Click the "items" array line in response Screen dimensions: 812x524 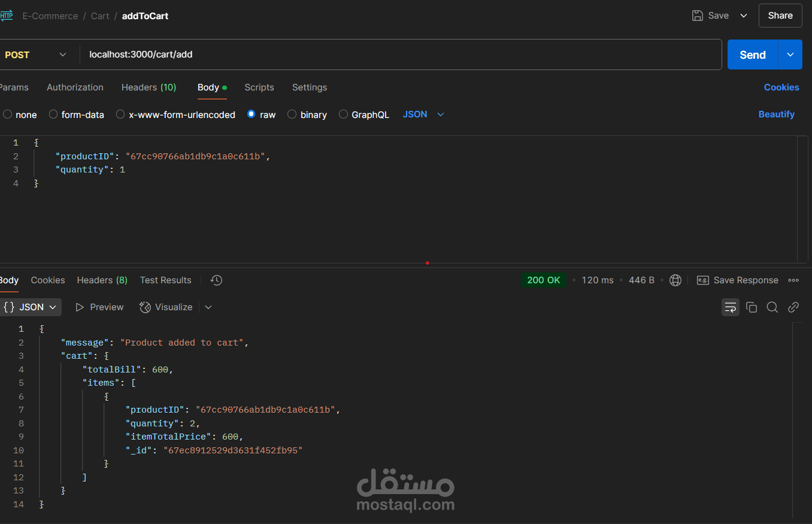[110, 383]
